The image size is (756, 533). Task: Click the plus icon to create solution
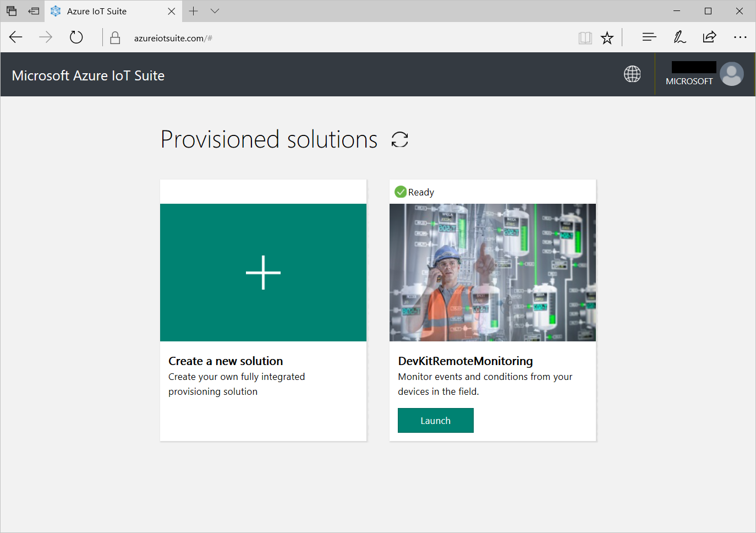pyautogui.click(x=263, y=273)
